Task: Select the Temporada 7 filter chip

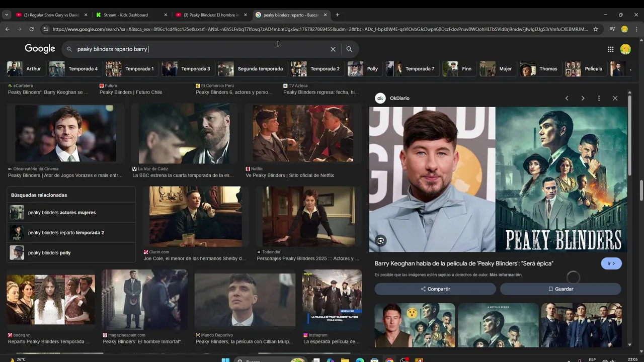Action: [x=412, y=69]
